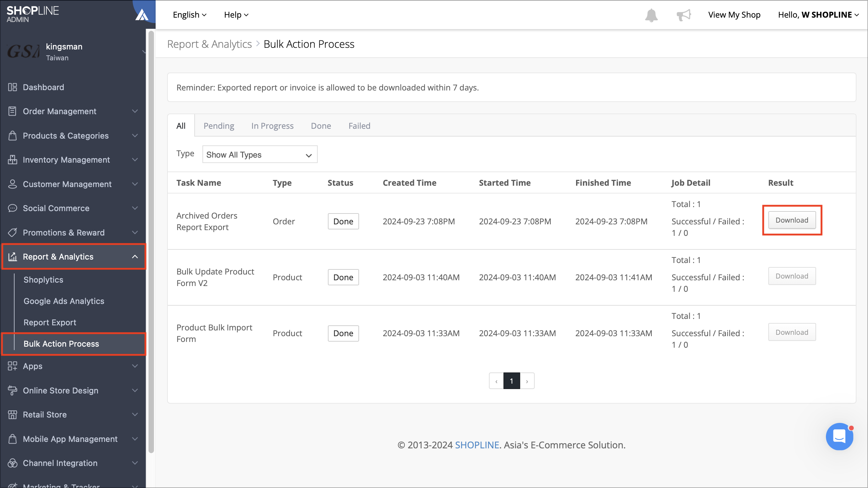Collapse the Report & Analytics section chevron
The width and height of the screenshot is (868, 488).
tap(135, 257)
